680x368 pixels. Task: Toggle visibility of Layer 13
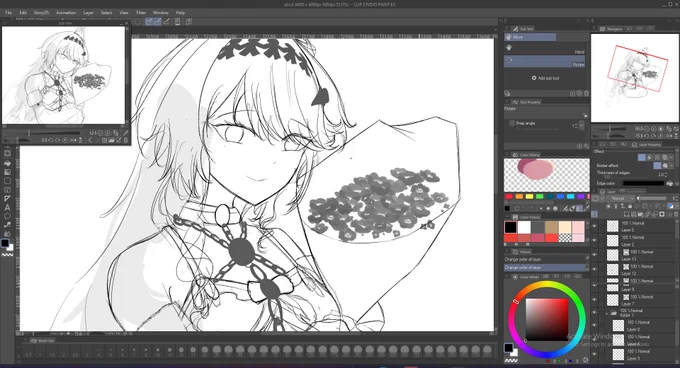[x=595, y=255]
